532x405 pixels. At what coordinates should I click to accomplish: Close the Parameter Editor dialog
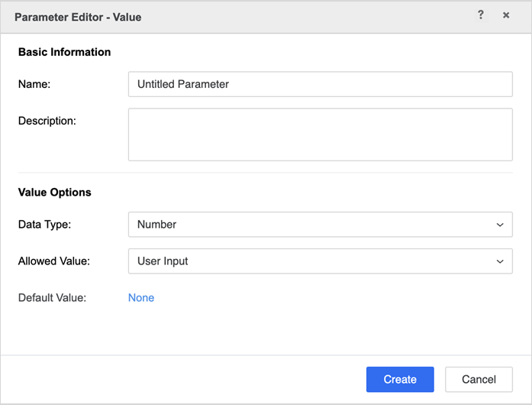(x=506, y=15)
